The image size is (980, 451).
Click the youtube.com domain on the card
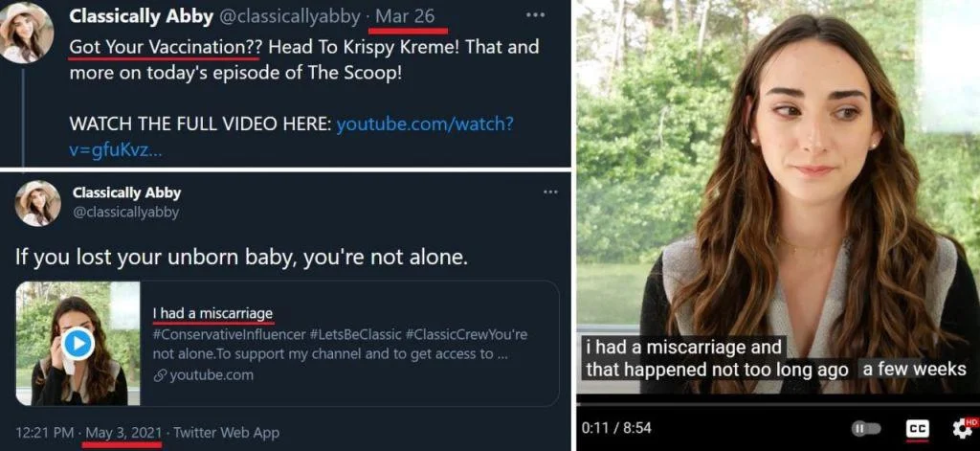212,375
